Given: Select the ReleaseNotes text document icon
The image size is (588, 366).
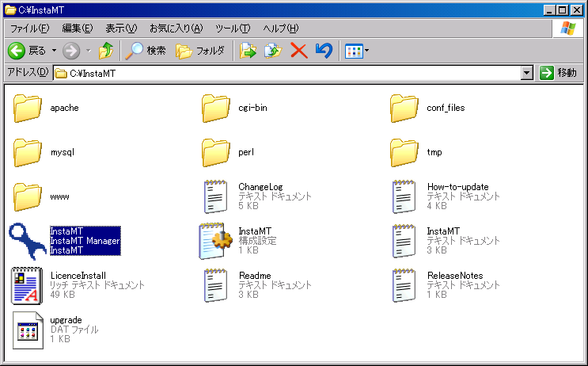Looking at the screenshot, I should click(x=404, y=285).
